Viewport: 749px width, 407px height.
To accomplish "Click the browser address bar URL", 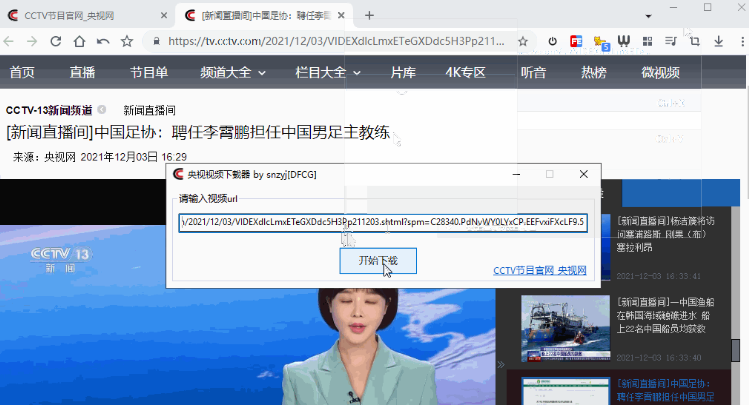I will [x=336, y=42].
